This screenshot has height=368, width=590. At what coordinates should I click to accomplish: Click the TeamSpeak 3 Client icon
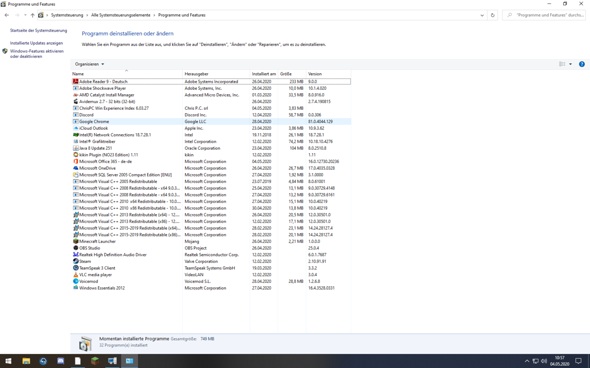(75, 268)
